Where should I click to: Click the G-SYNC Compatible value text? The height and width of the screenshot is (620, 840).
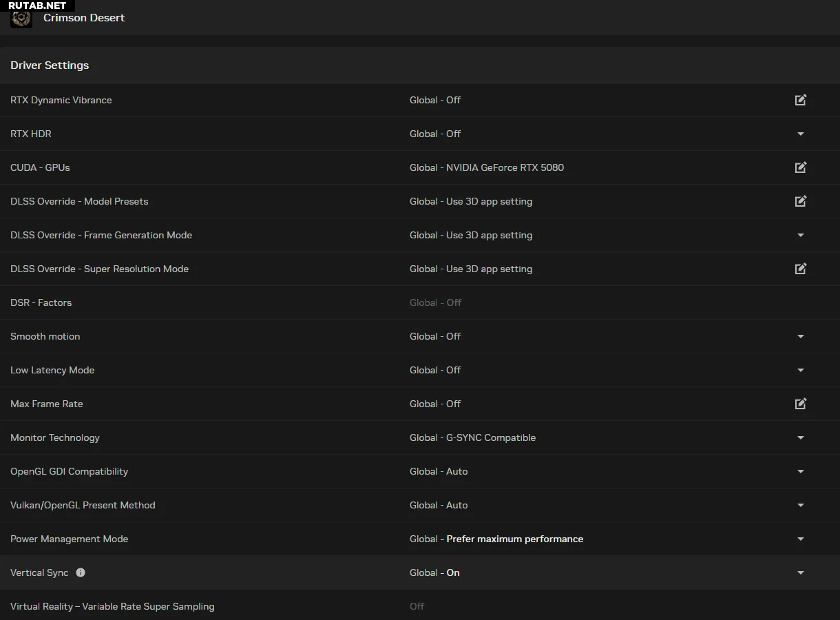click(x=490, y=437)
